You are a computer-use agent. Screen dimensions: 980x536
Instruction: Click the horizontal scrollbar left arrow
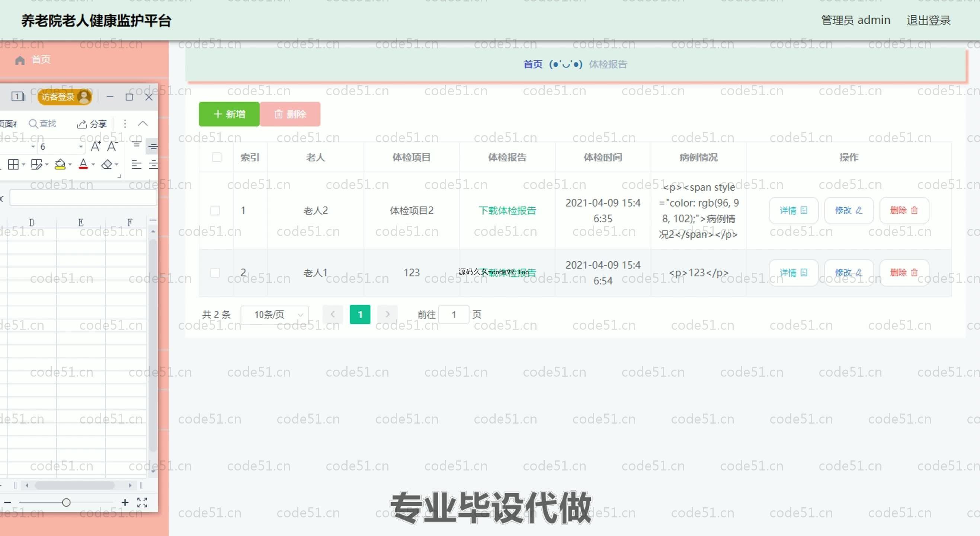point(27,485)
